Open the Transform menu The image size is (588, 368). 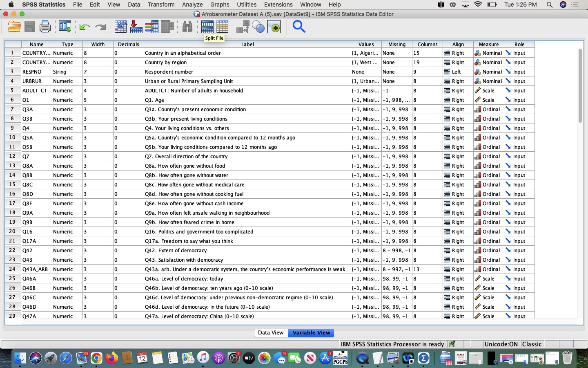pos(161,4)
